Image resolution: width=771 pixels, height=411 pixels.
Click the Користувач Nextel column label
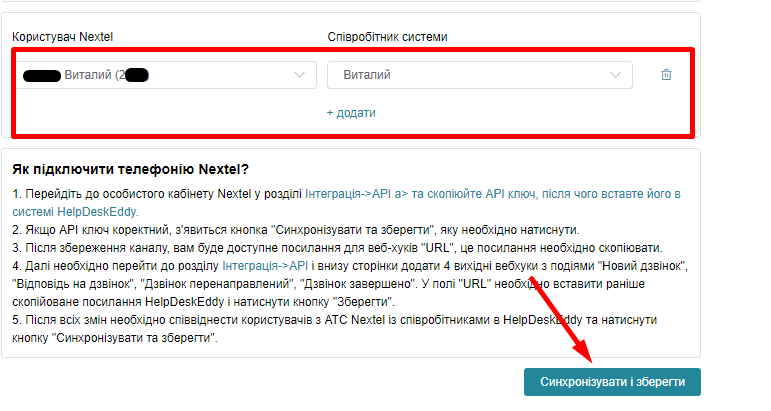click(x=63, y=37)
